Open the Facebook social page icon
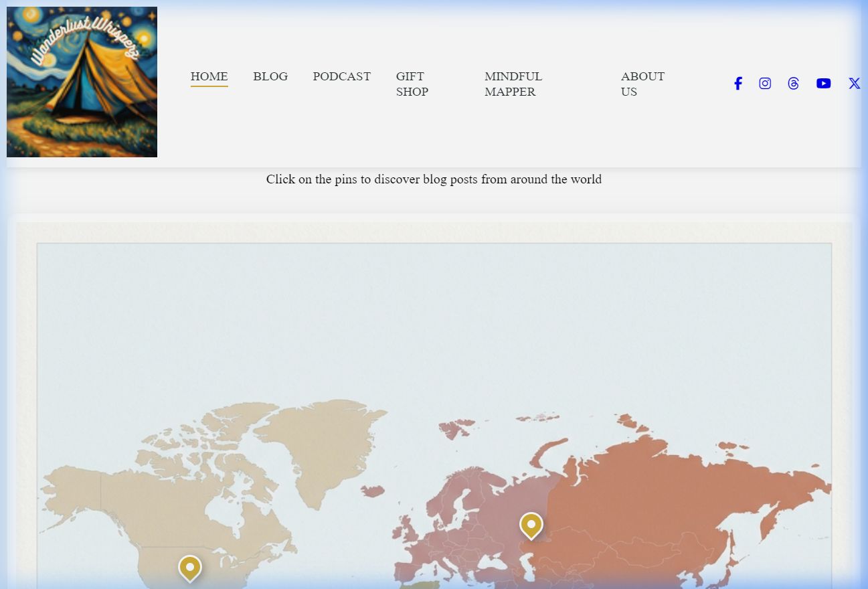The height and width of the screenshot is (589, 868). (x=737, y=84)
